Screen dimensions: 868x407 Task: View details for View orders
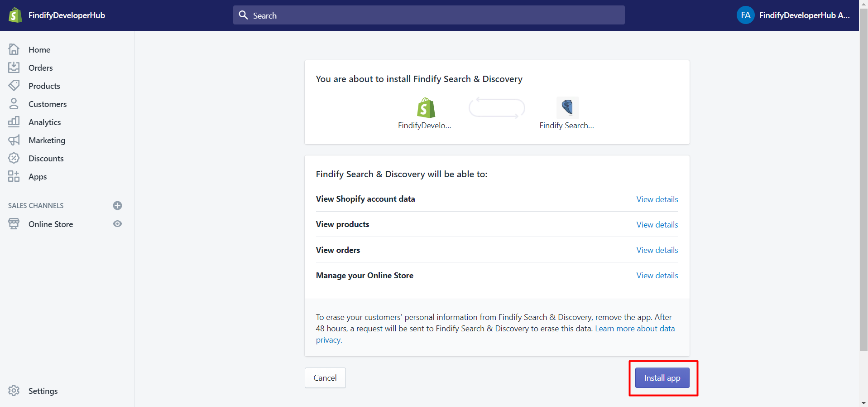[657, 250]
